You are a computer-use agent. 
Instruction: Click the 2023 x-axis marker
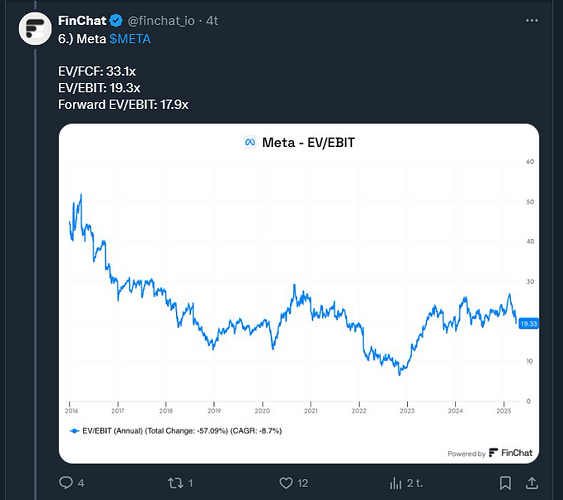[x=407, y=411]
